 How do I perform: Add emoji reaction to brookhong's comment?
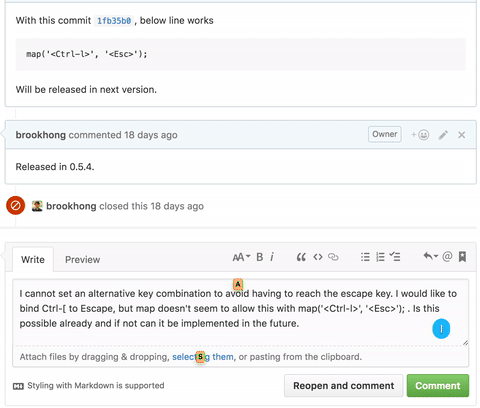tap(420, 135)
